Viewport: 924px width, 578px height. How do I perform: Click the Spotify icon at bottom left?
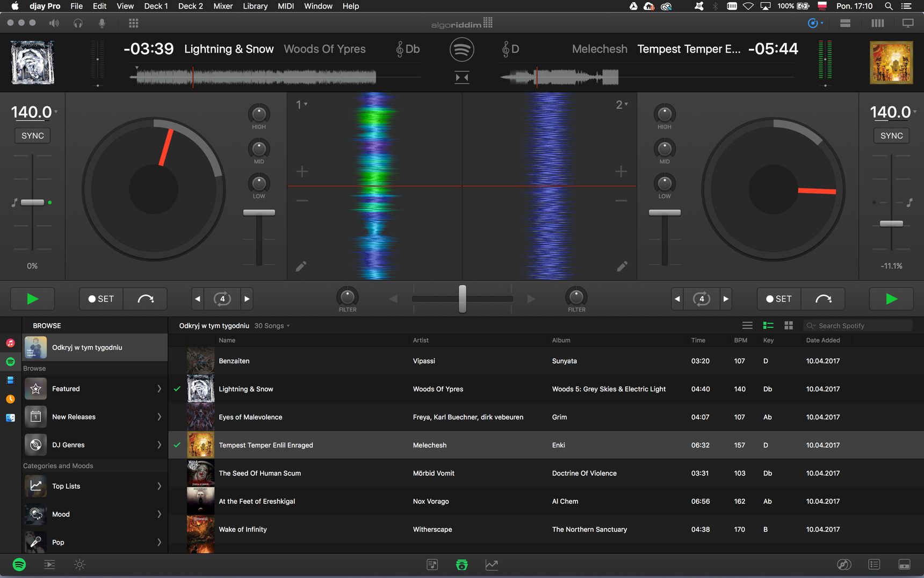pos(19,565)
